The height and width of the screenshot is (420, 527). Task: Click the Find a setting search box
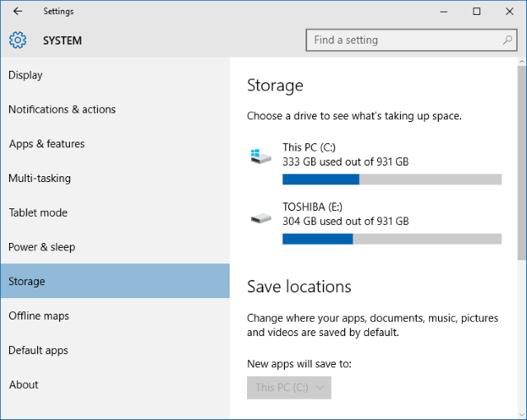coord(403,40)
